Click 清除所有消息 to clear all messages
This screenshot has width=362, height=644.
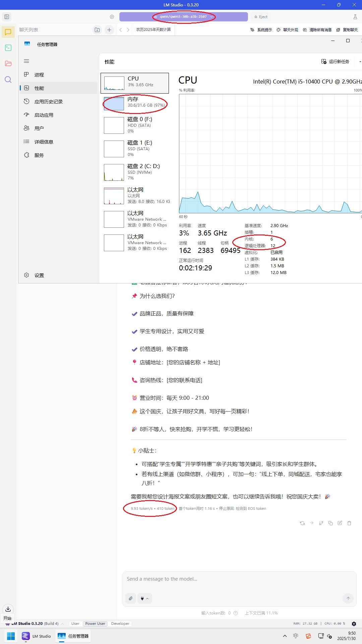[x=317, y=30]
